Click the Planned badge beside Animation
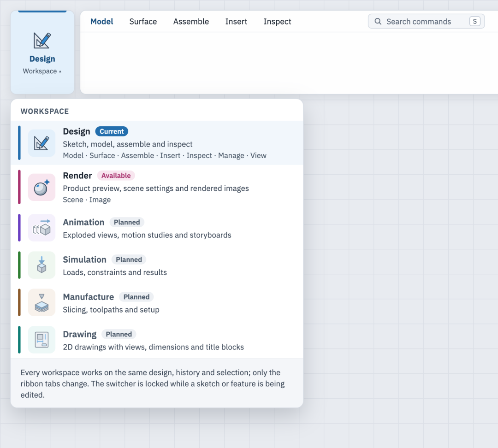 tap(127, 222)
